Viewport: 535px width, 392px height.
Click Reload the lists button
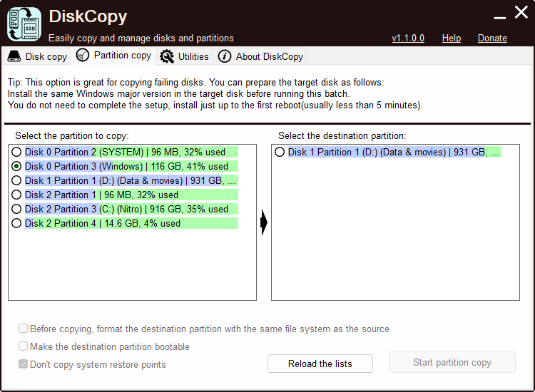(x=320, y=363)
